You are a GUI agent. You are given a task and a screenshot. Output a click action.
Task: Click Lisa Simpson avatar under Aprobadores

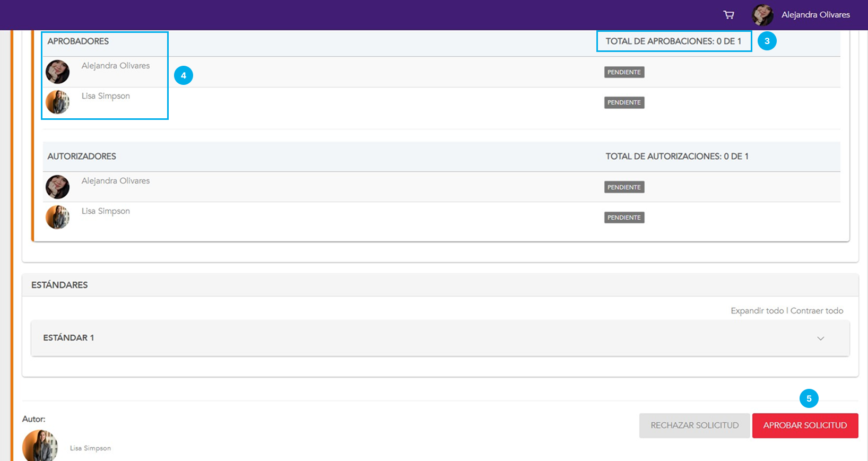click(57, 102)
